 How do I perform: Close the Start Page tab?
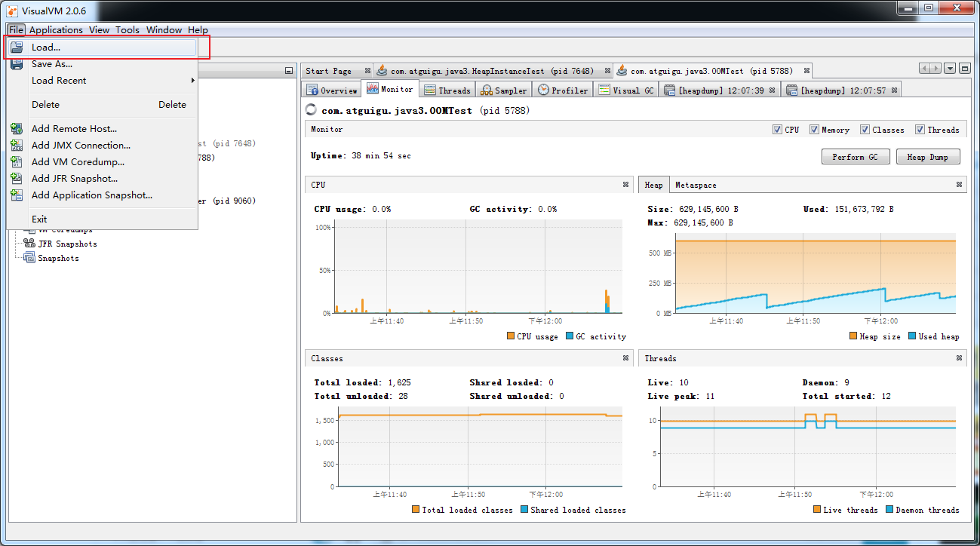(367, 71)
